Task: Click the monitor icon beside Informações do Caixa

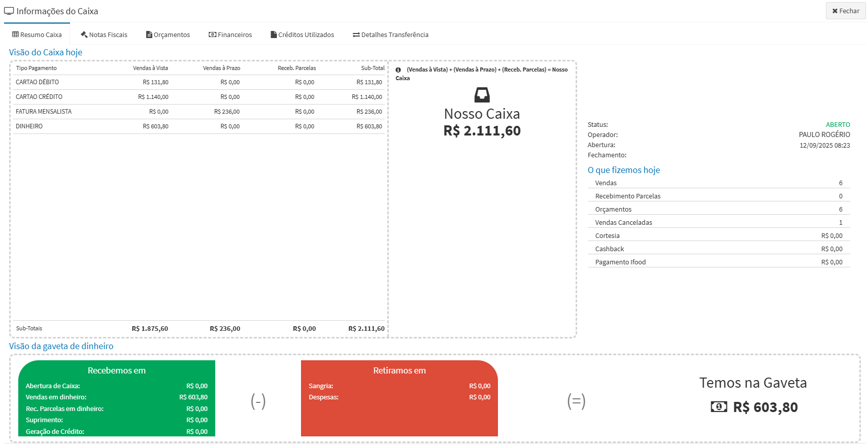Action: point(9,11)
